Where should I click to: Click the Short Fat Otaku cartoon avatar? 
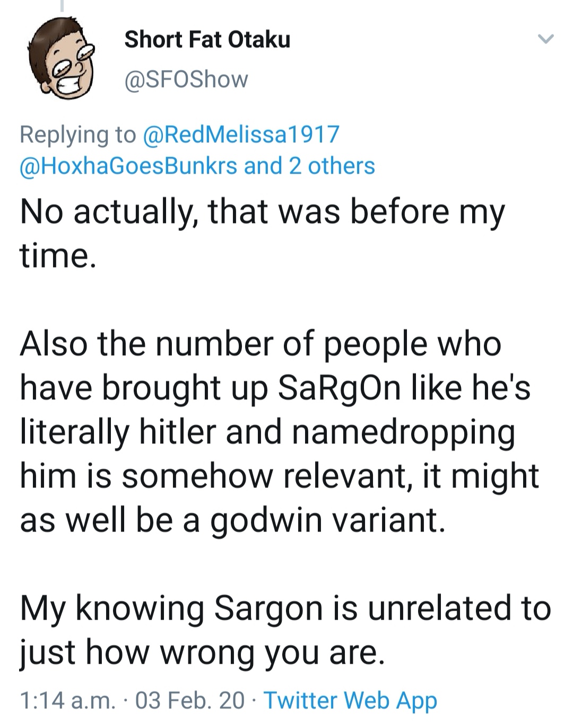coord(62,61)
